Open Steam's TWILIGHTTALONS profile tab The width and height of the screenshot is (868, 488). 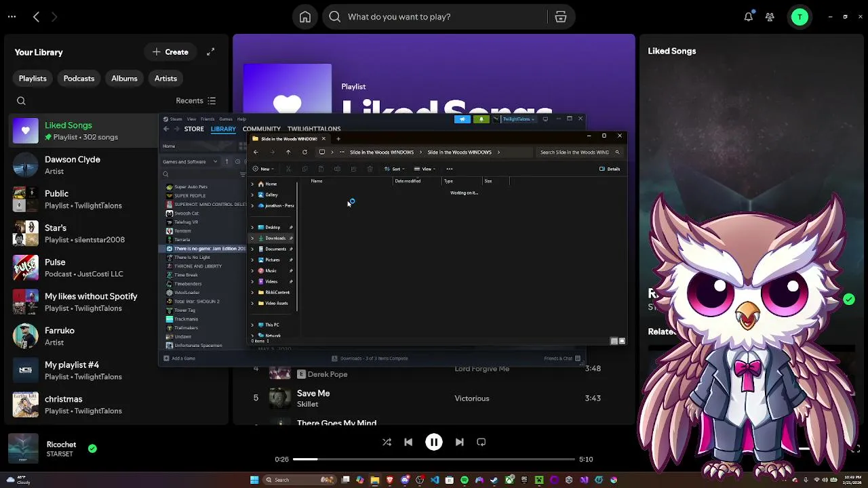click(x=314, y=129)
